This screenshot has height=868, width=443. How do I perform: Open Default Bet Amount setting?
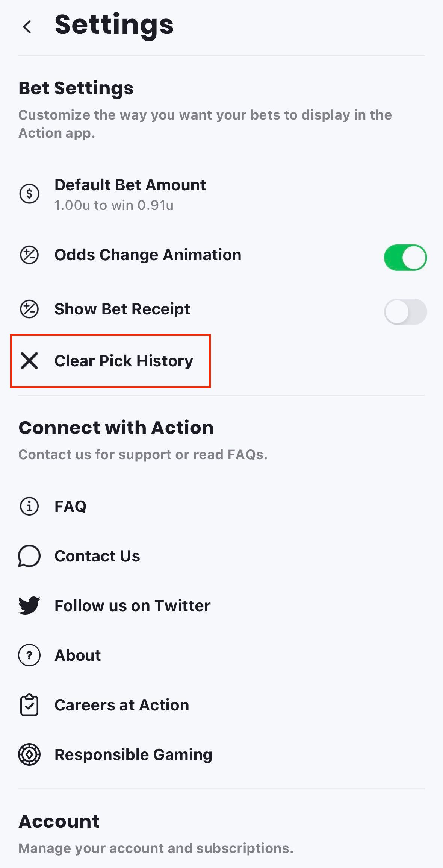(130, 194)
